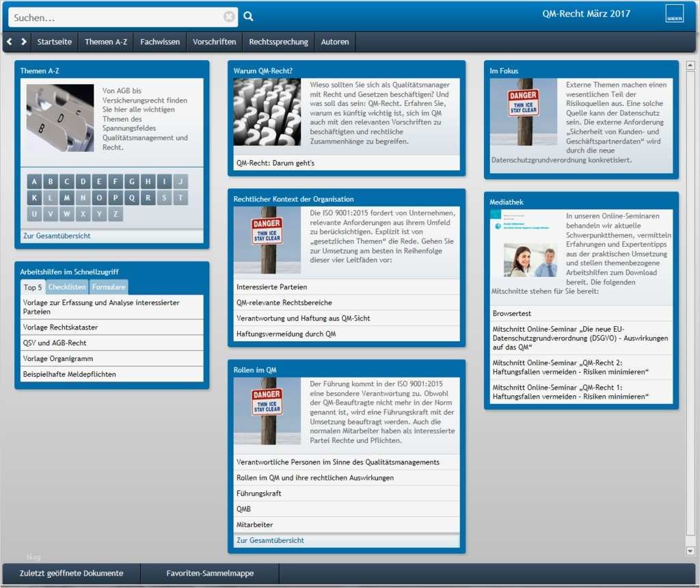
Task: Open Vorlage zur Erfassung und Analyse
Action: (111, 307)
